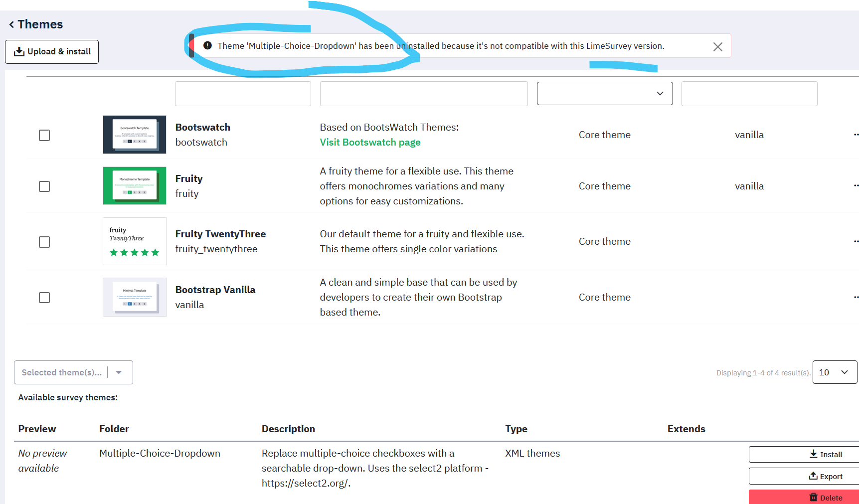Image resolution: width=859 pixels, height=504 pixels.
Task: Tick the Fruity theme checkbox
Action: tap(44, 186)
